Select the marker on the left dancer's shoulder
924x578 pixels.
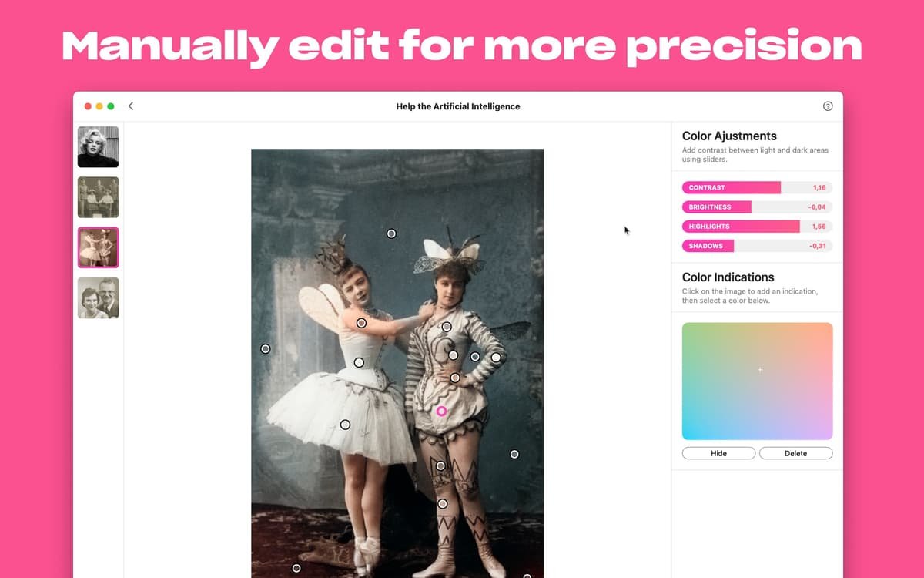point(361,323)
